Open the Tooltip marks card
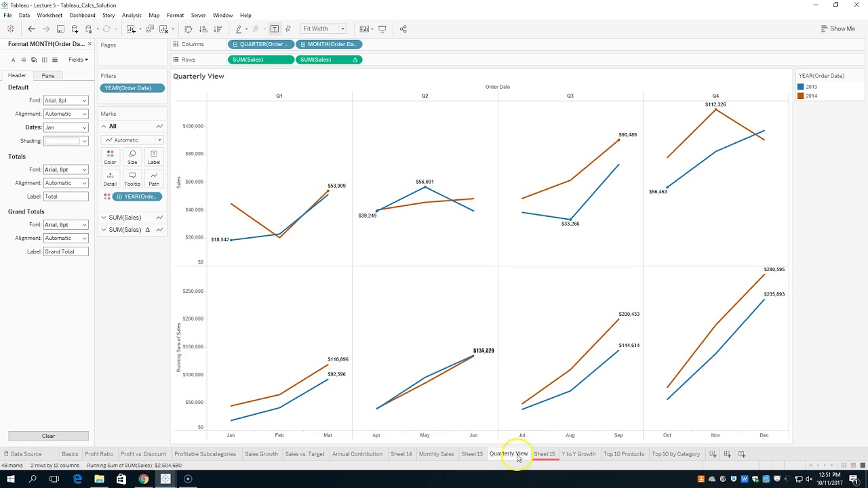868x488 pixels. point(132,179)
